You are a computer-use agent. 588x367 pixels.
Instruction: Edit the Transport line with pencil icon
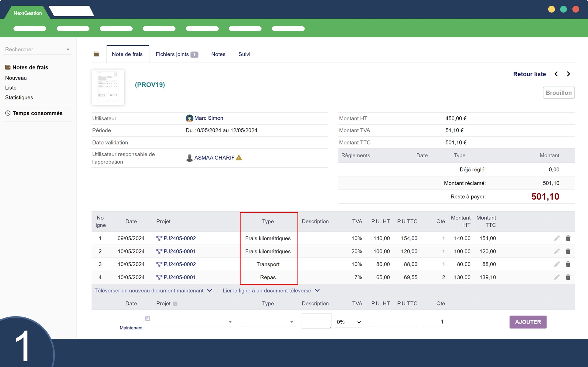(557, 264)
